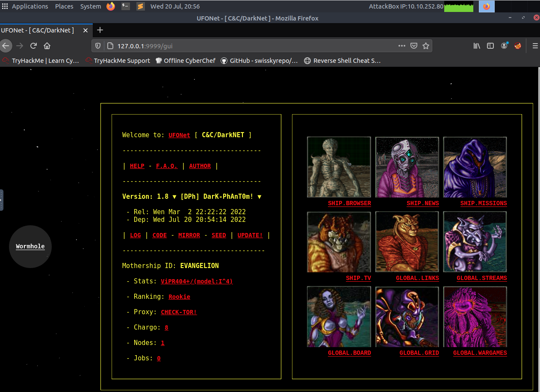Open the CHECK-TOR! proxy link

point(179,312)
